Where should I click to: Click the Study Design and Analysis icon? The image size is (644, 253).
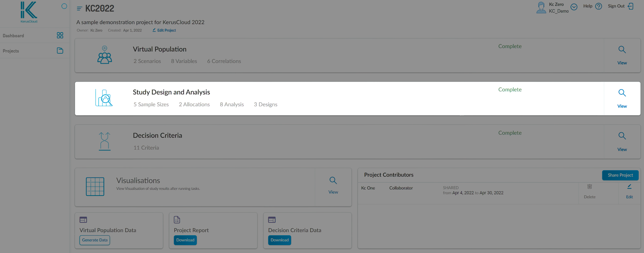click(104, 98)
